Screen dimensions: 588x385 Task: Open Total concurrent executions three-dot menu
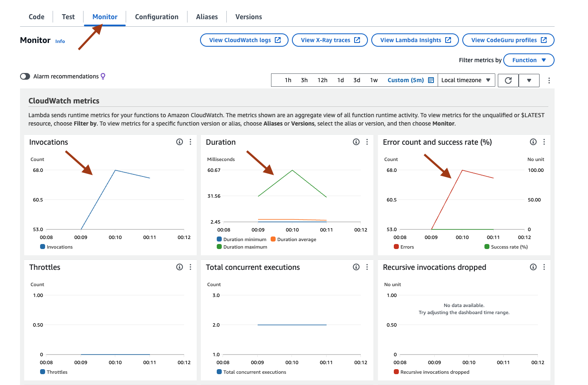point(367,267)
